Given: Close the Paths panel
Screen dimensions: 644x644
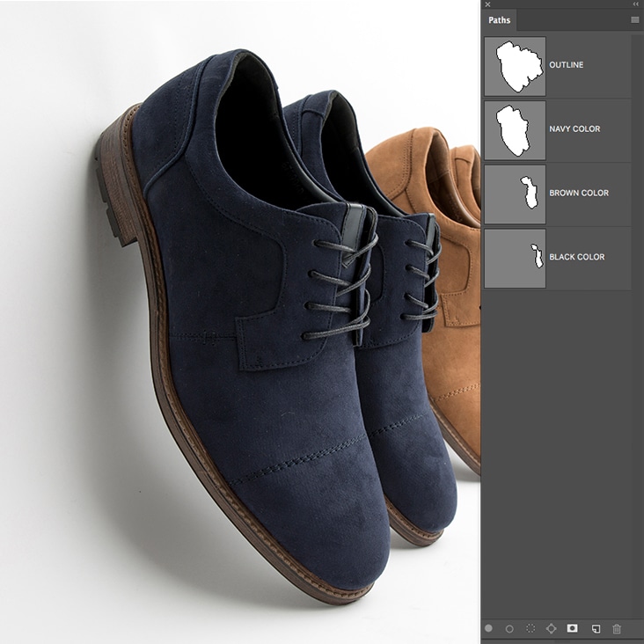Looking at the screenshot, I should tap(488, 4).
